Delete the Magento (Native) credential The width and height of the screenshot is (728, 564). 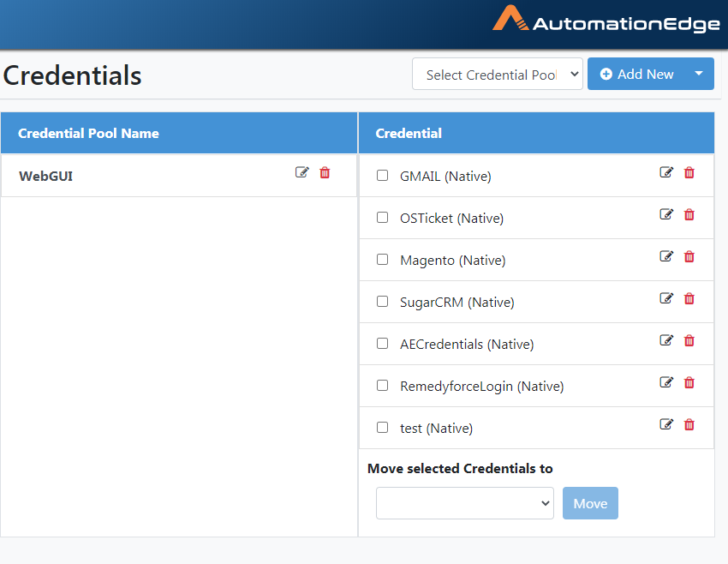[689, 256]
